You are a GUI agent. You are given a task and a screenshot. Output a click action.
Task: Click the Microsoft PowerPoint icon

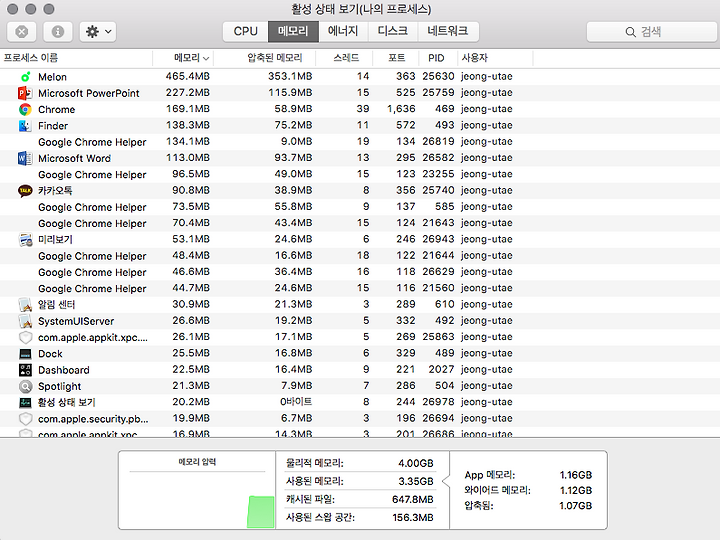coord(25,93)
